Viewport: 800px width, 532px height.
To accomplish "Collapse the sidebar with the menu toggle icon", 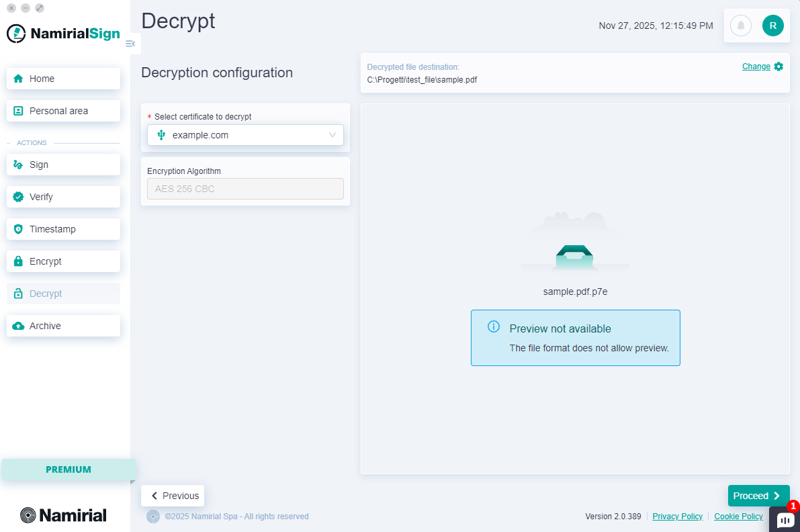I will coord(130,44).
